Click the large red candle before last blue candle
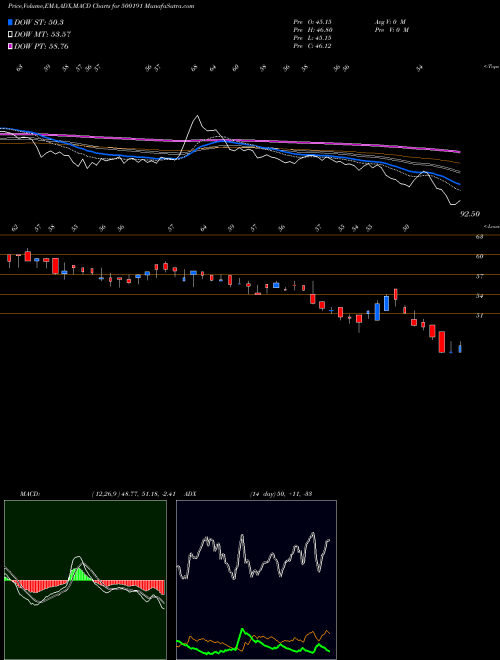 [441, 342]
